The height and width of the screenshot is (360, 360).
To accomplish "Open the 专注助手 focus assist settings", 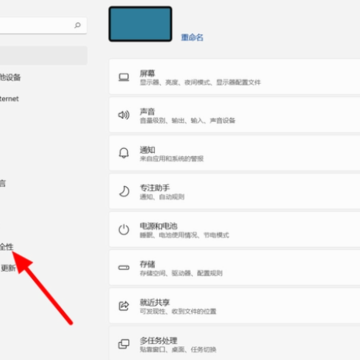I will pyautogui.click(x=235, y=192).
